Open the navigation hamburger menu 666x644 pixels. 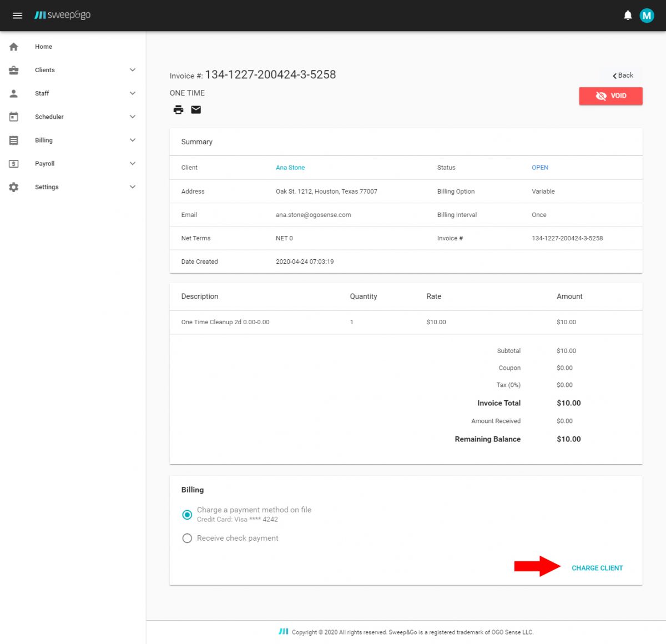point(17,15)
